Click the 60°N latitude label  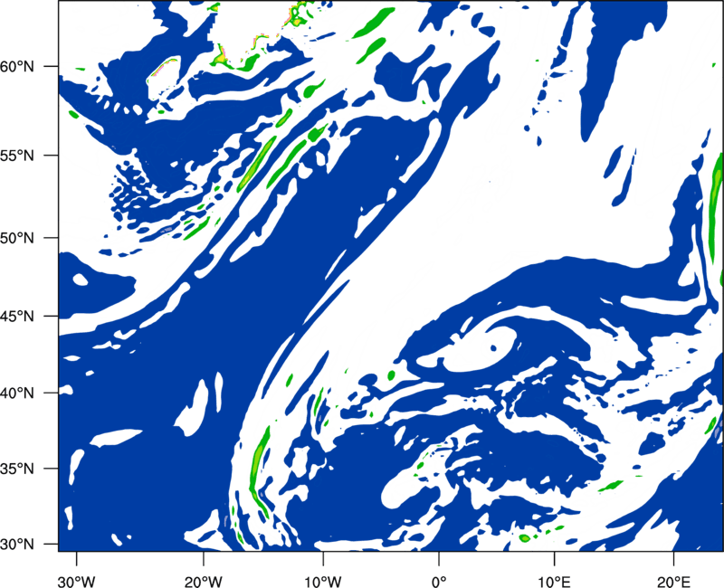[17, 66]
